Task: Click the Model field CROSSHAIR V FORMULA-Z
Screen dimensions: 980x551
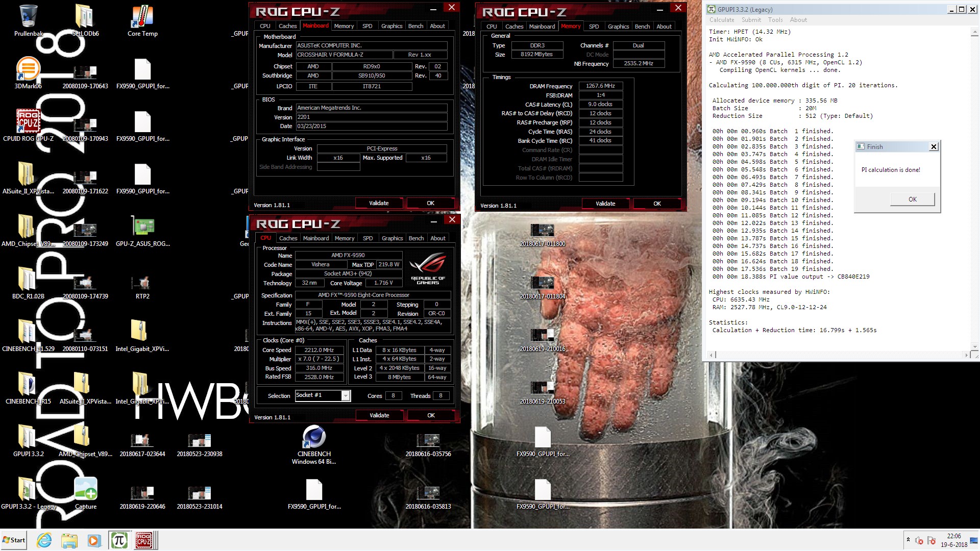Action: (345, 55)
